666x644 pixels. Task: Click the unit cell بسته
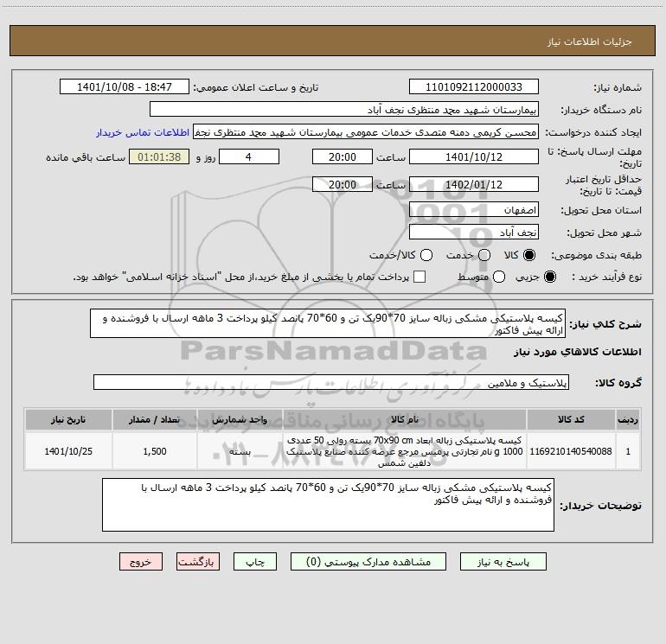pyautogui.click(x=240, y=451)
